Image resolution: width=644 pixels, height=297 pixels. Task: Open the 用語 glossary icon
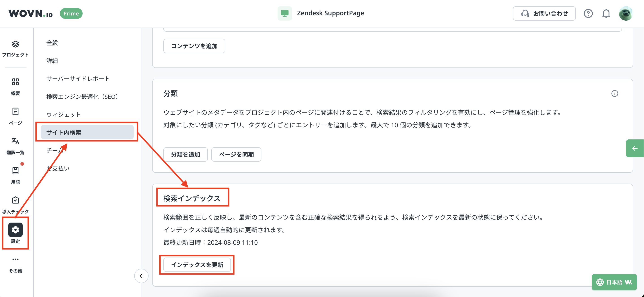pos(15,171)
